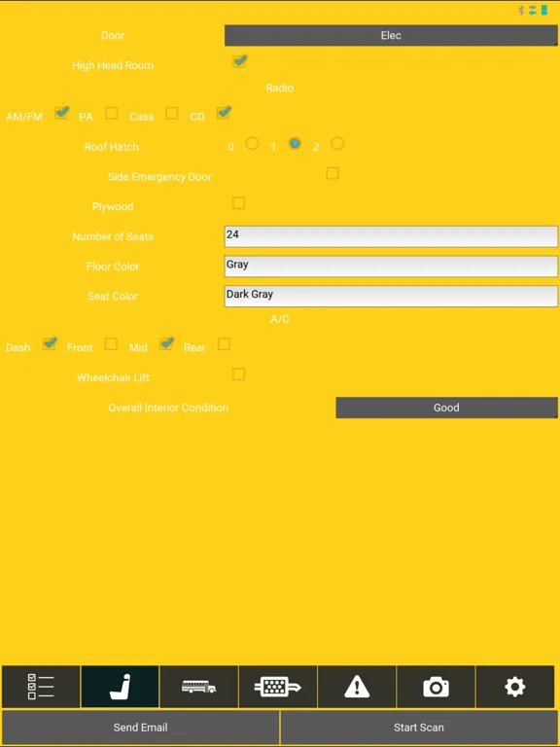
Task: Uncheck the High Head Room checkbox
Action: click(x=239, y=61)
